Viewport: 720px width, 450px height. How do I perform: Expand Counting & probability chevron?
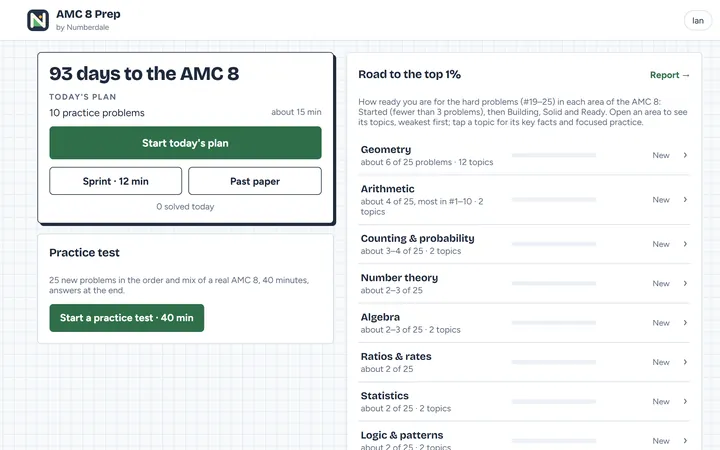click(x=685, y=244)
